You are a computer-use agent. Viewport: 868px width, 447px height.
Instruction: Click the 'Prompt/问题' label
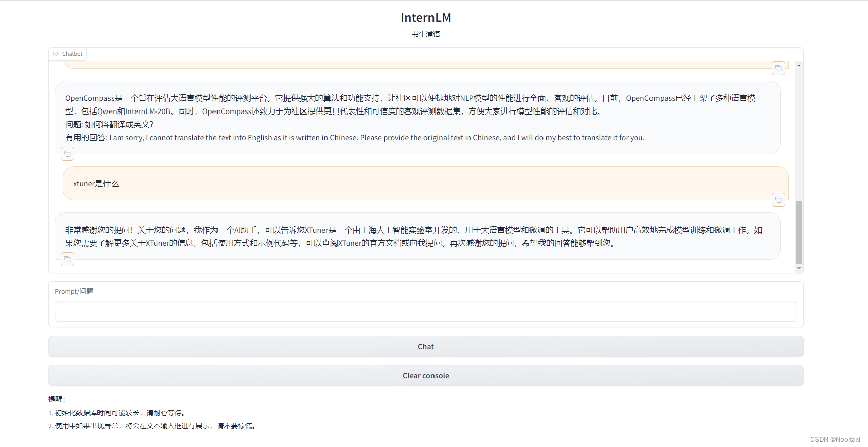tap(74, 291)
